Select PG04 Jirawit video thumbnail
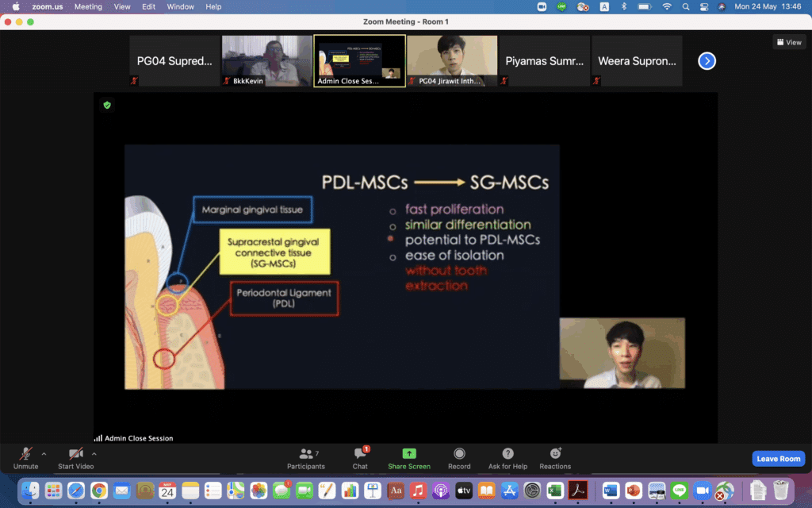The height and width of the screenshot is (508, 812). pos(452,60)
